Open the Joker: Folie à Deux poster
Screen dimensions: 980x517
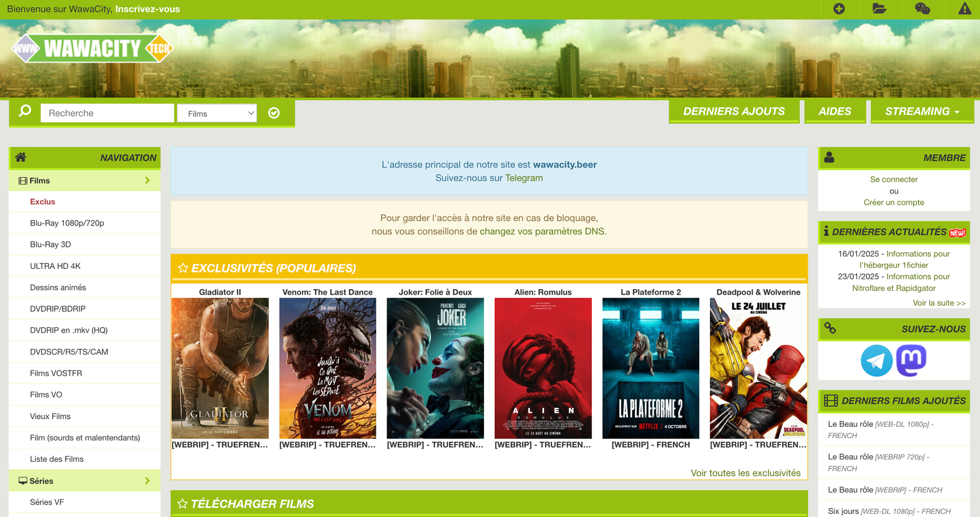(435, 368)
